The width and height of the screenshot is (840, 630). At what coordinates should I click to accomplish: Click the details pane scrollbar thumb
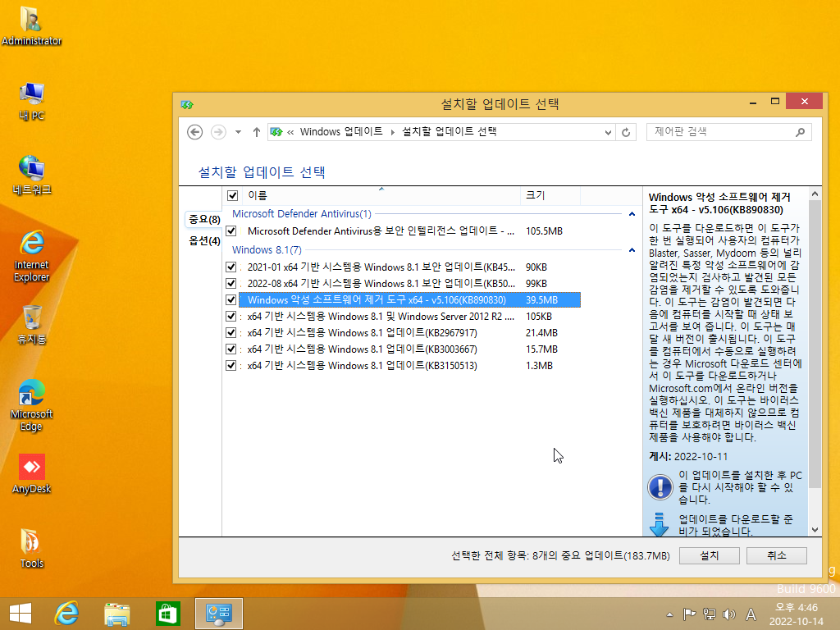[x=815, y=345]
